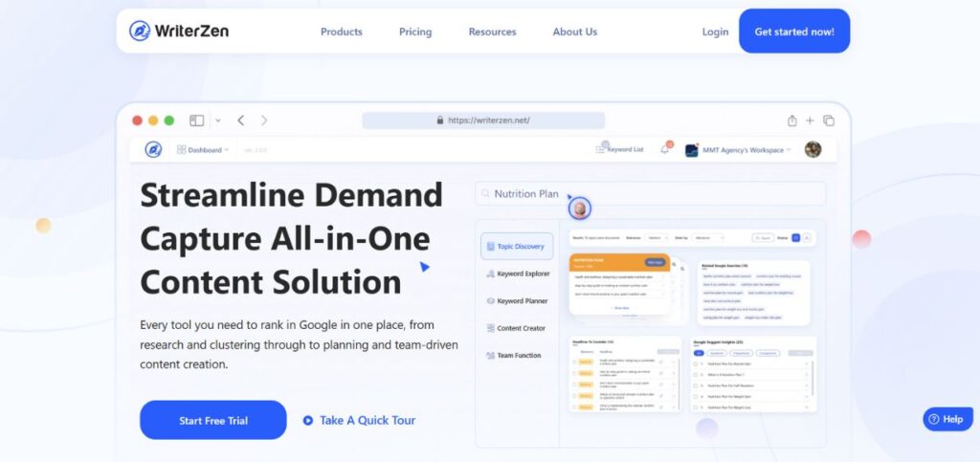Check the first Headlines To Consider row checkbox
This screenshot has height=462, width=980.
click(x=574, y=362)
